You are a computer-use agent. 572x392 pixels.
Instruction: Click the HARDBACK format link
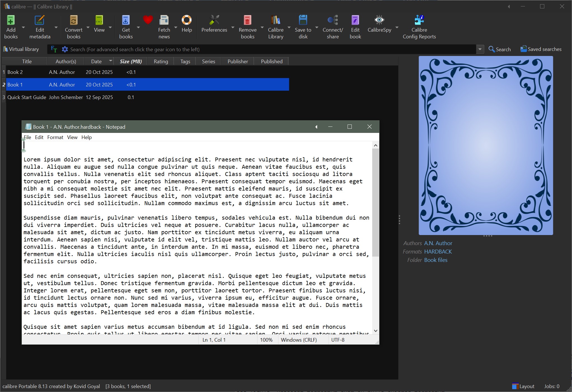(x=438, y=252)
